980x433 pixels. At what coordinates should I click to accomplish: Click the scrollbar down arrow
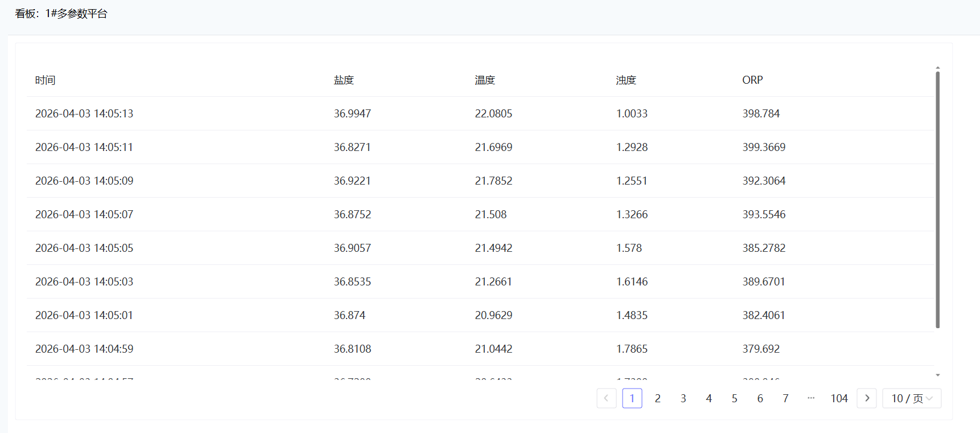(x=938, y=375)
